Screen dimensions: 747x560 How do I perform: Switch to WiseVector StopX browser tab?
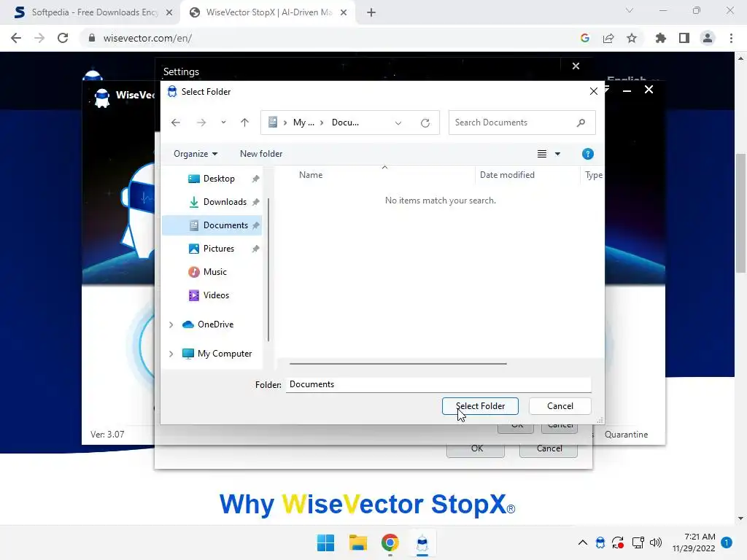click(x=268, y=12)
